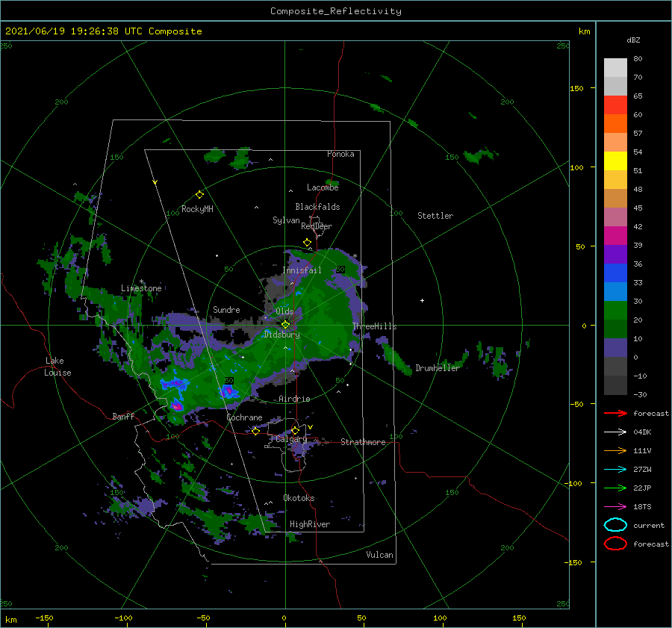Select the white 04DK arrow icon
The width and height of the screenshot is (672, 628).
click(x=615, y=432)
